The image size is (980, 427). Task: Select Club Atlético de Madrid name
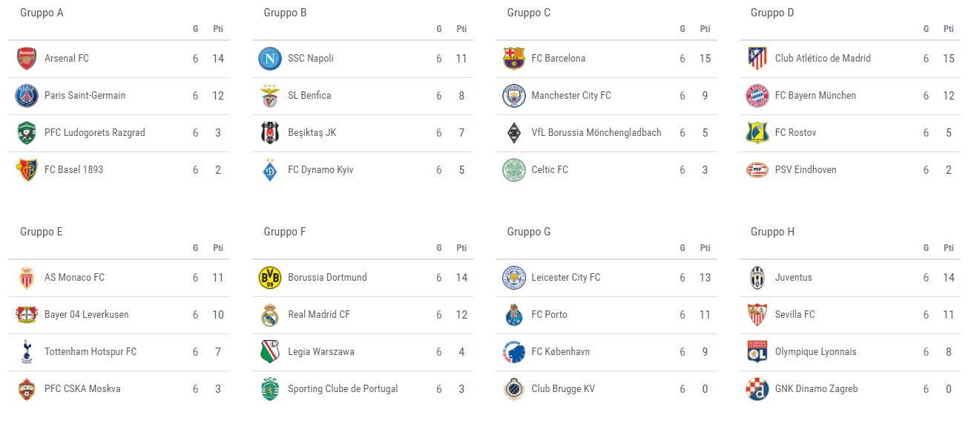pyautogui.click(x=822, y=59)
